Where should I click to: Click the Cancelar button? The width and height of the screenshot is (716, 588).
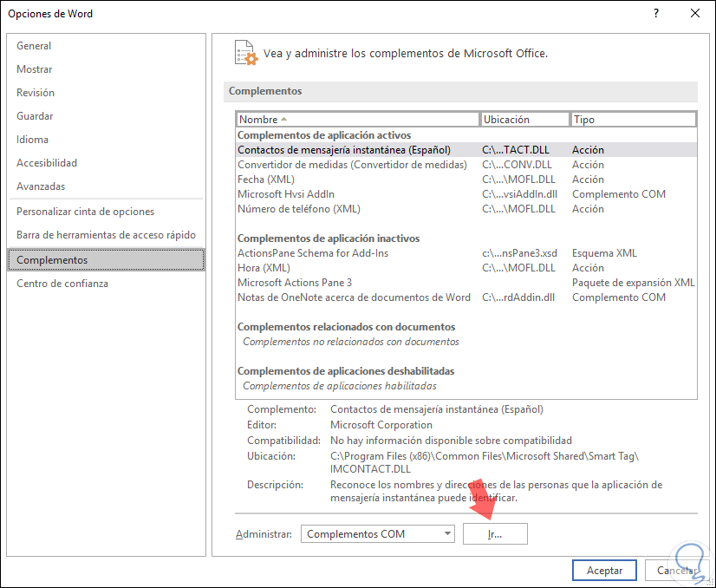pos(676,570)
